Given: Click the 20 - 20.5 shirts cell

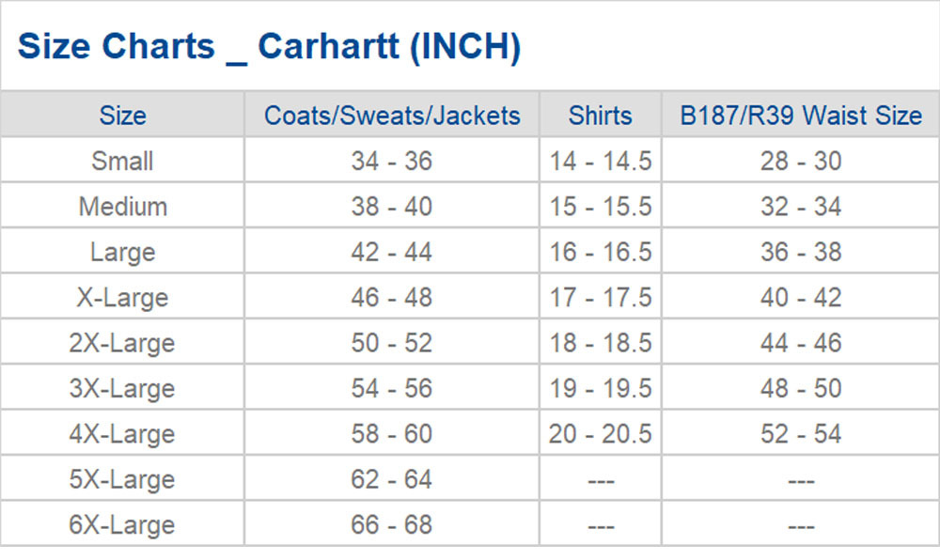Looking at the screenshot, I should pyautogui.click(x=601, y=434).
